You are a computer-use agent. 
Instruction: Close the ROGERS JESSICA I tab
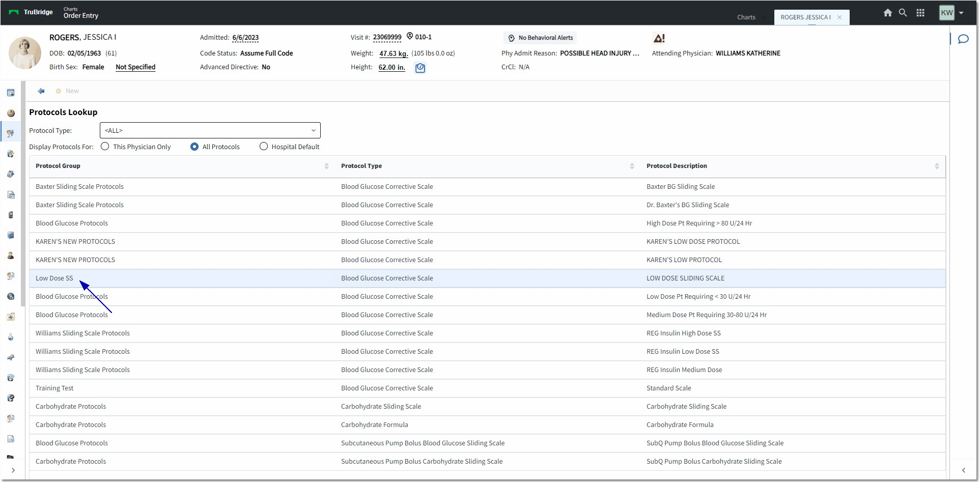pos(839,17)
